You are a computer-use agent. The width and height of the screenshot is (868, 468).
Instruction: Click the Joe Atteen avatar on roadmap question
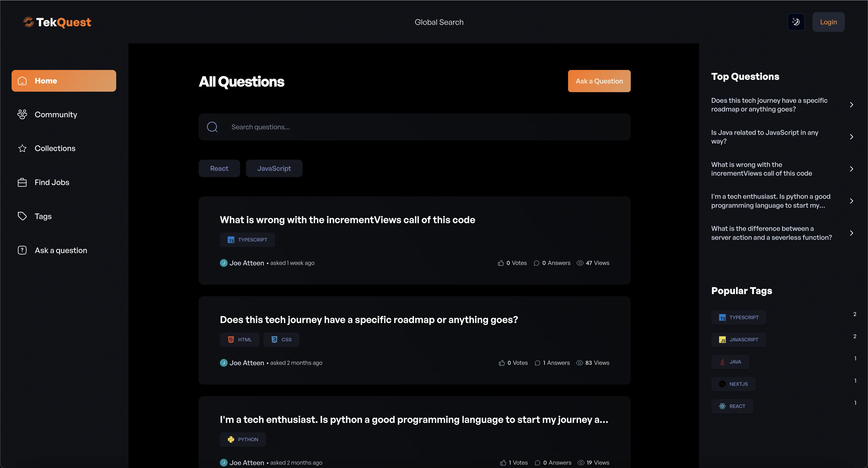click(x=224, y=363)
